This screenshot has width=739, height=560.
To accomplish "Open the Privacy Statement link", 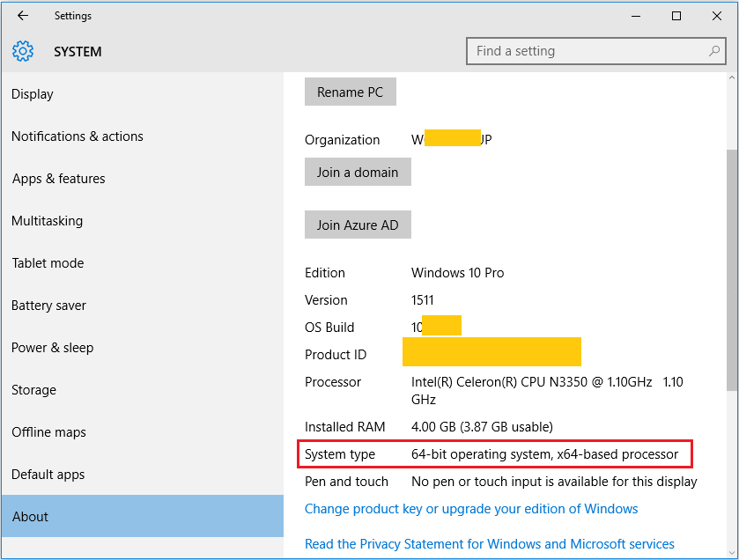I will pos(489,544).
